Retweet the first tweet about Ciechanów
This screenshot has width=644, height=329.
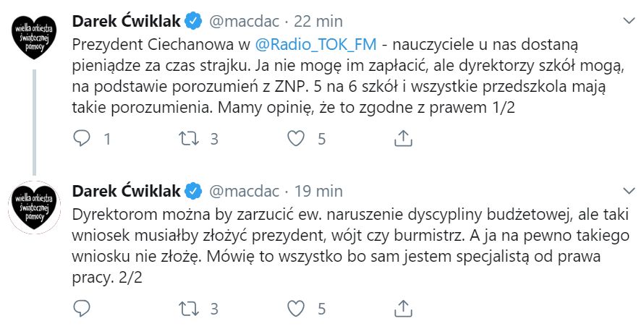coord(188,137)
